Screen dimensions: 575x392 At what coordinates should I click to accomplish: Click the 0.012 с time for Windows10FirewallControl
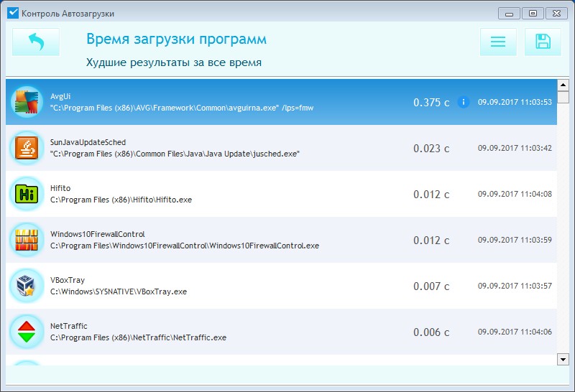click(x=431, y=241)
